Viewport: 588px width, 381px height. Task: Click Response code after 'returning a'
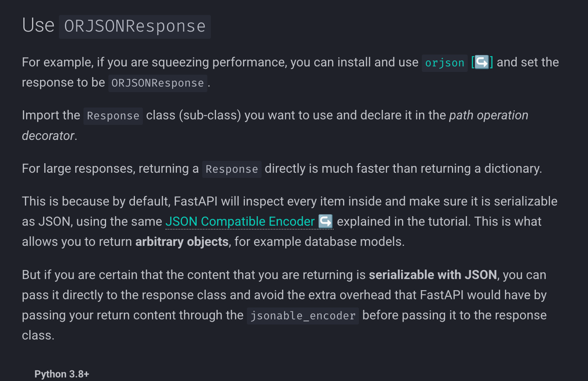coord(231,169)
